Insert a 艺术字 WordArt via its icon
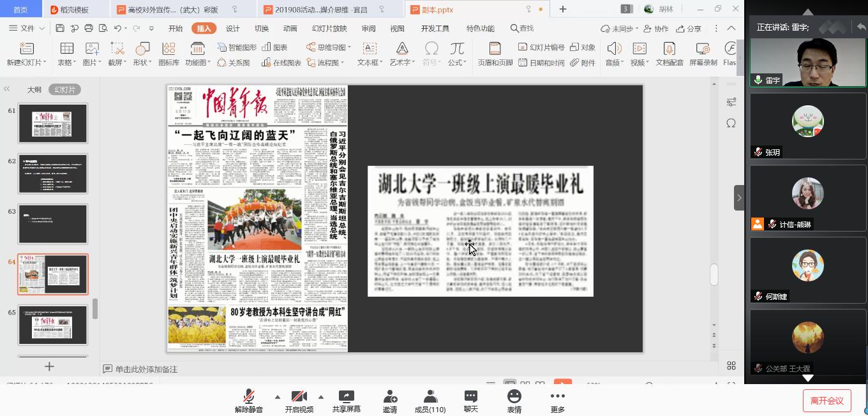Screen dimensions: 868x416 [x=401, y=49]
